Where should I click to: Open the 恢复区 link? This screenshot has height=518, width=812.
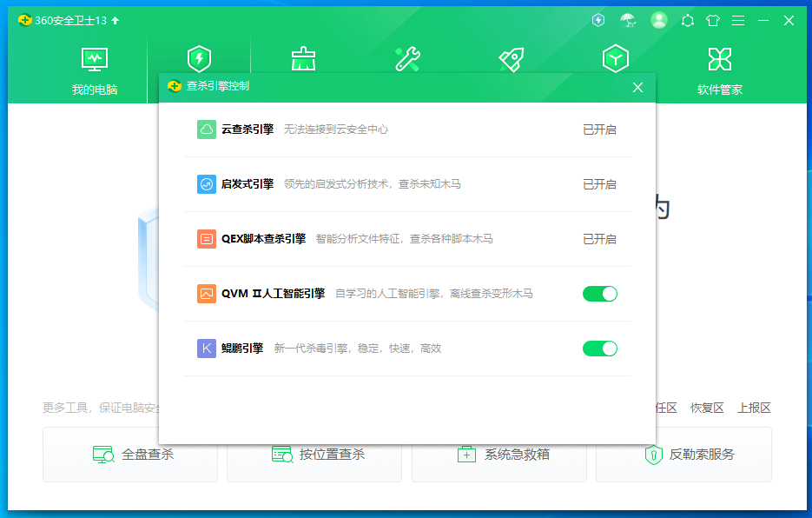click(x=707, y=408)
